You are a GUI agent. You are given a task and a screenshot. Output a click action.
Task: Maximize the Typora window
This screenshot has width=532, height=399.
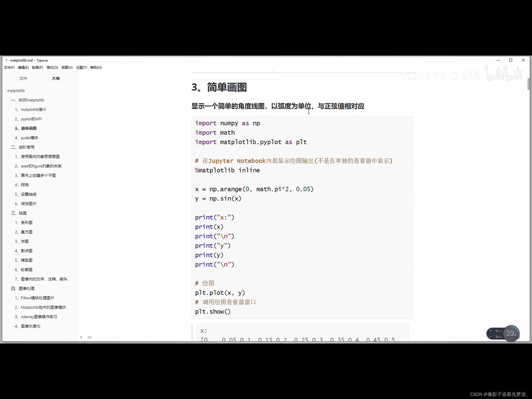tap(511, 60)
